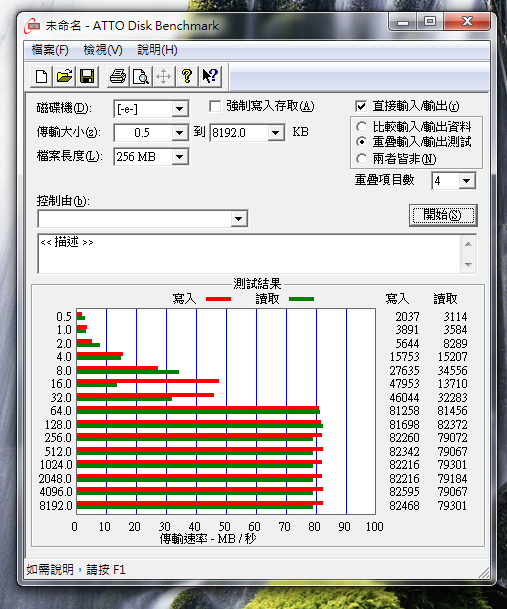
Task: Click the move arrows toolbar icon
Action: click(164, 77)
